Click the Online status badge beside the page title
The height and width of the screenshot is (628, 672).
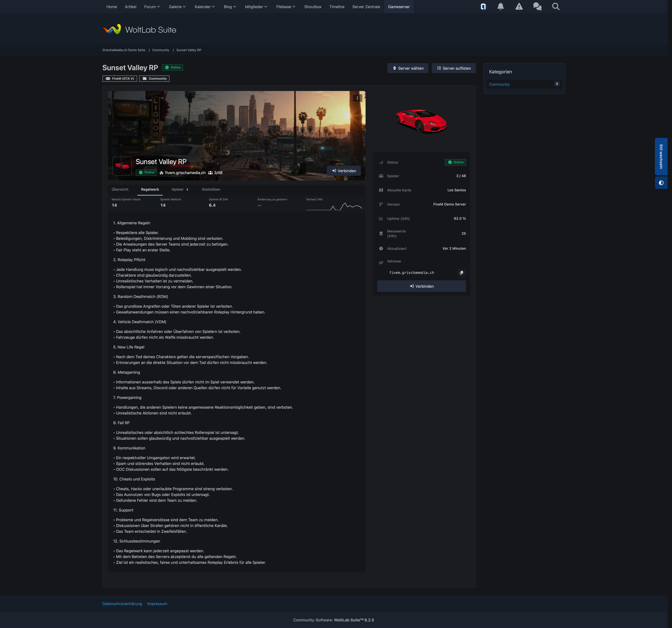[x=172, y=67]
